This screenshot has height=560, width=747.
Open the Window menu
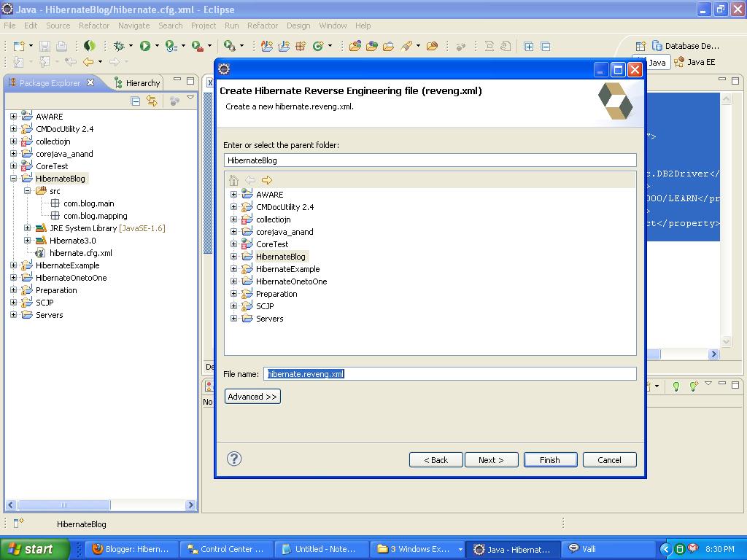pos(333,26)
